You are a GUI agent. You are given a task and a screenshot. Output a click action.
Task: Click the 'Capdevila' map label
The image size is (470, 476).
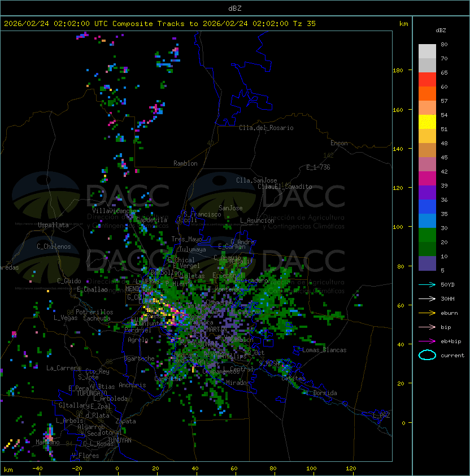[x=151, y=220]
